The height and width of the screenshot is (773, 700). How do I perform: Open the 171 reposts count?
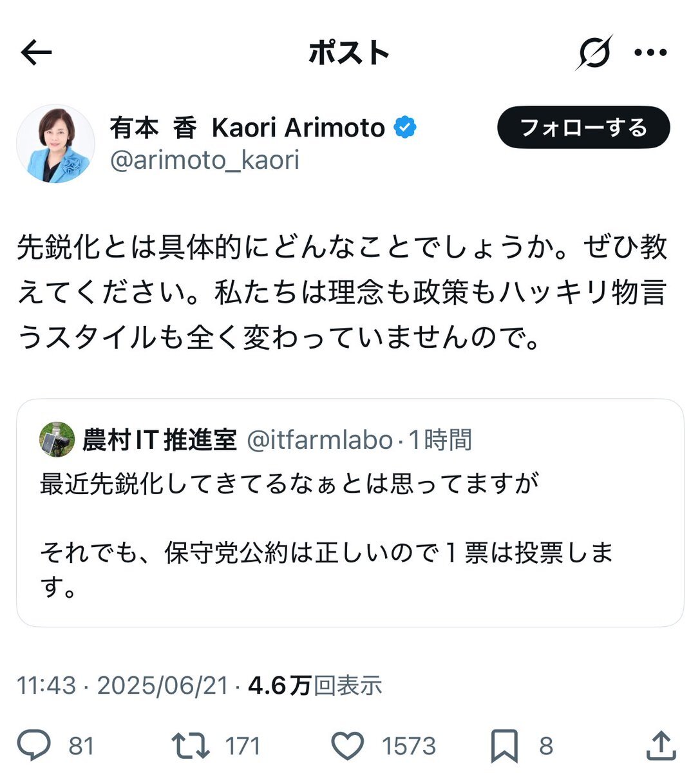(x=243, y=747)
